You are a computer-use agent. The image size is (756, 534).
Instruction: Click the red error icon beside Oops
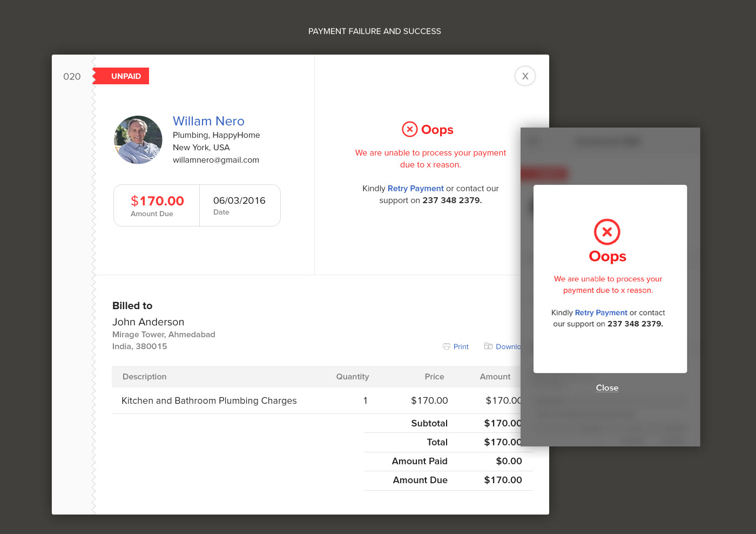coord(410,129)
